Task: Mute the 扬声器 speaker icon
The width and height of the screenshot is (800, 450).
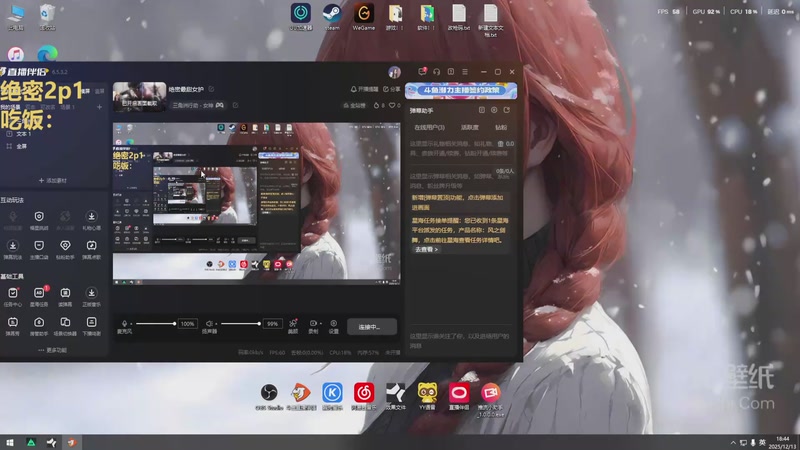Action: point(209,323)
